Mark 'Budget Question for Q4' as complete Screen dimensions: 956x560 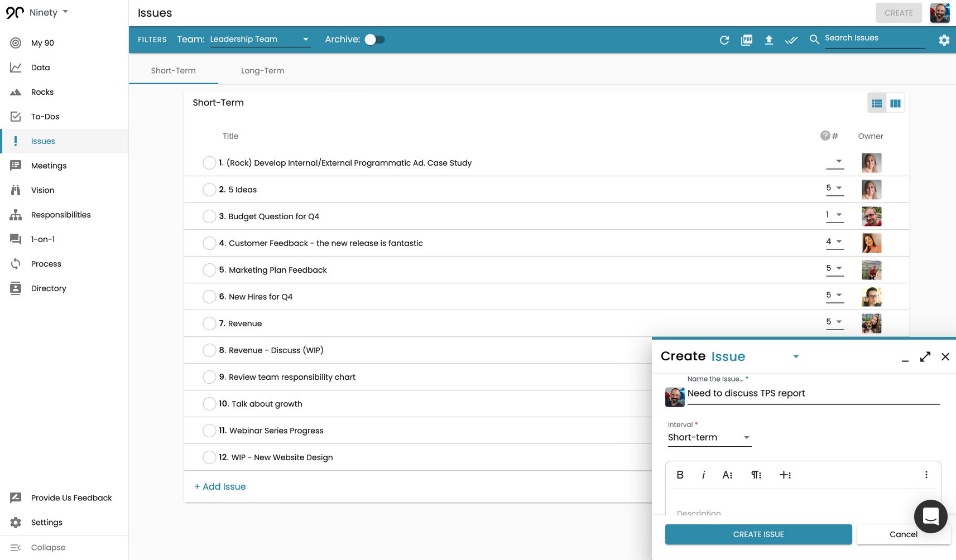point(209,216)
